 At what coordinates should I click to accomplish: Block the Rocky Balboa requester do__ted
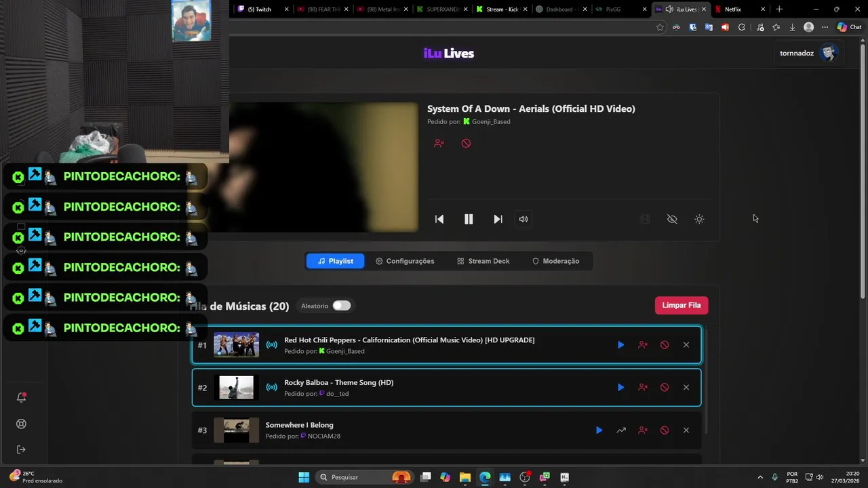click(643, 388)
